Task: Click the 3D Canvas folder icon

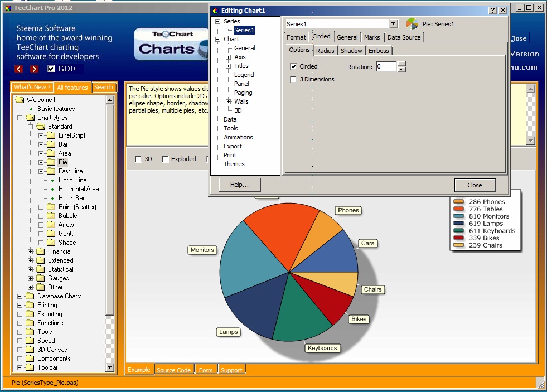Action: point(30,350)
